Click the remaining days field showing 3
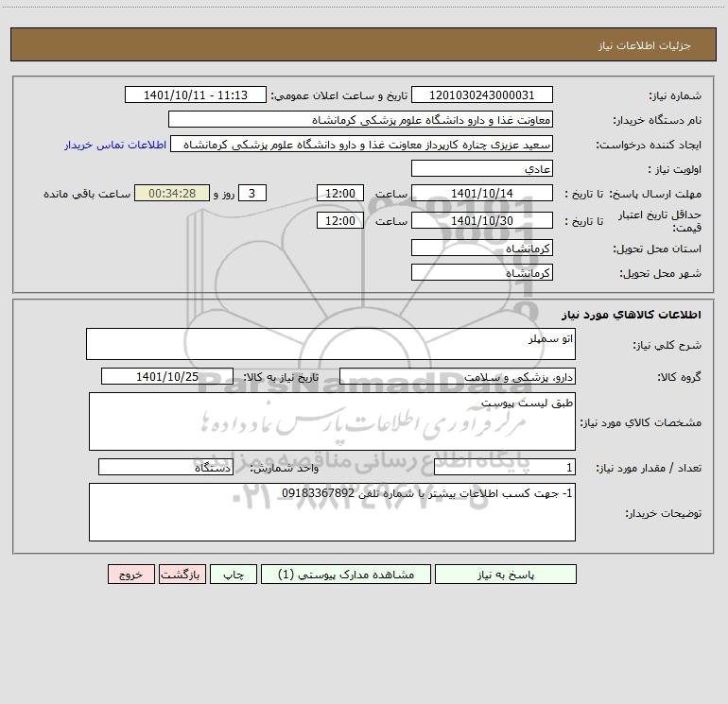This screenshot has height=704, width=728. [252, 193]
